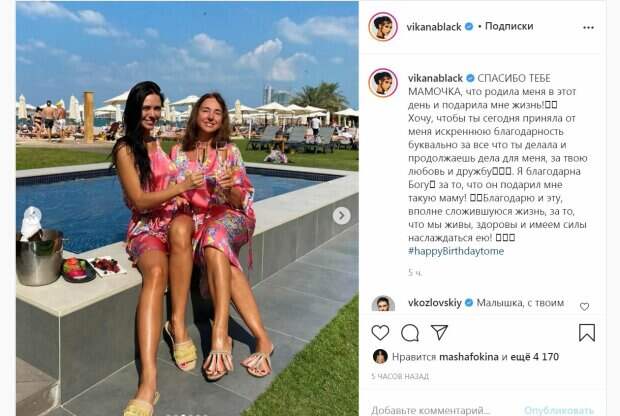The width and height of the screenshot is (620, 416).
Task: Click the Опубликовать post button
Action: (559, 410)
